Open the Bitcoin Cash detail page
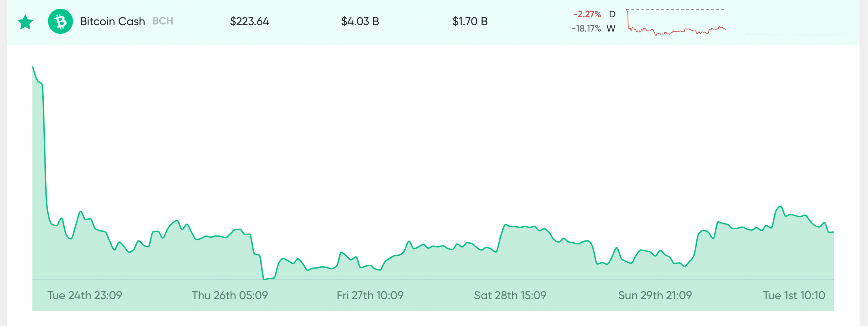 [x=112, y=21]
